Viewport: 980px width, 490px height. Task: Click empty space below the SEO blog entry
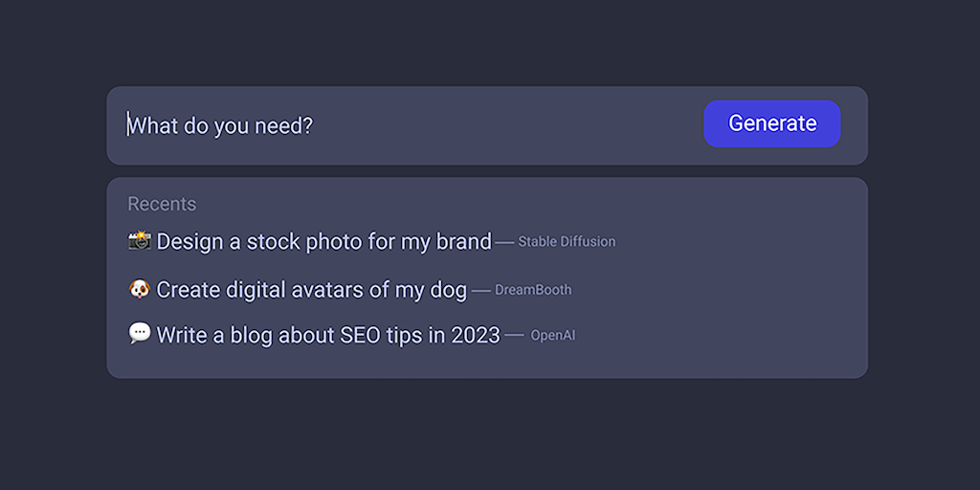(383, 363)
